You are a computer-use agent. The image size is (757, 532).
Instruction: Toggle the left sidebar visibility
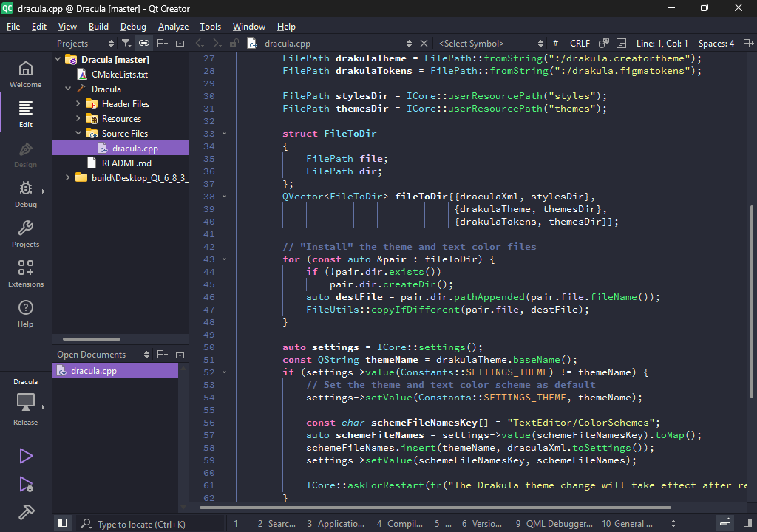coord(62,523)
